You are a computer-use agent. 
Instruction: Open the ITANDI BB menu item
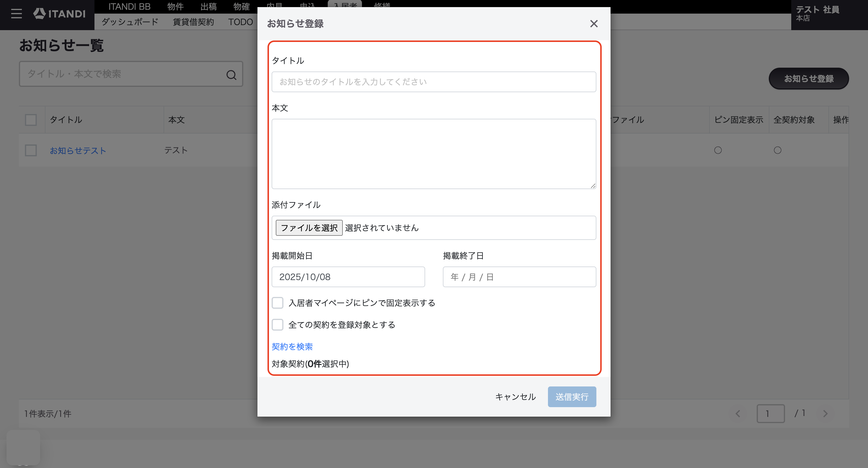pyautogui.click(x=129, y=6)
